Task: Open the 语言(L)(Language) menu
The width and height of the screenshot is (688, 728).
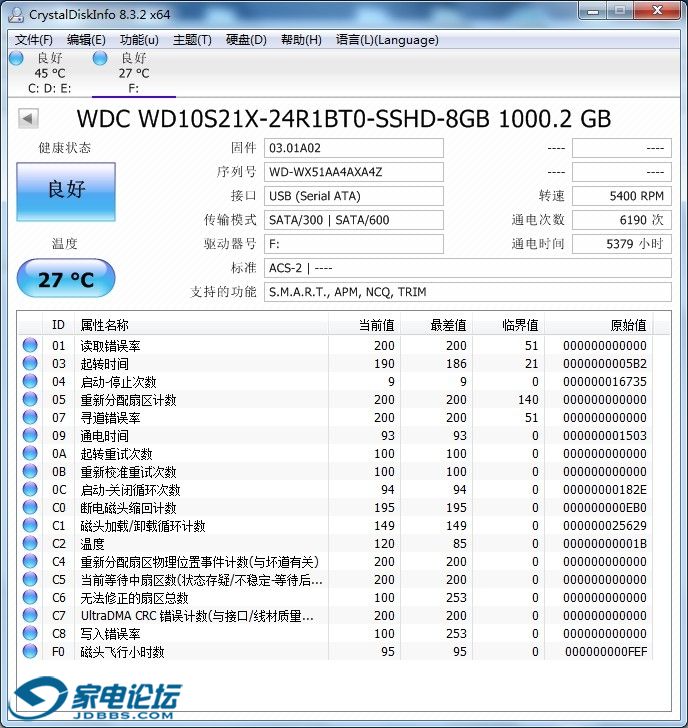Action: click(x=387, y=40)
